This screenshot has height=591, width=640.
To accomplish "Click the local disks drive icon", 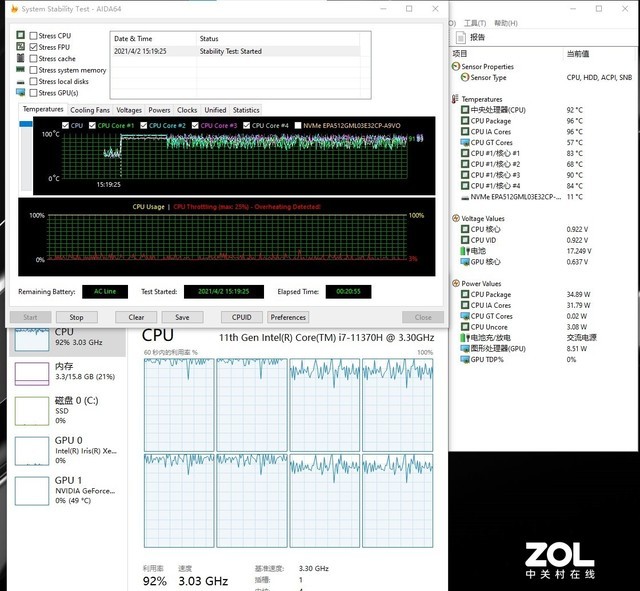I will [x=20, y=82].
